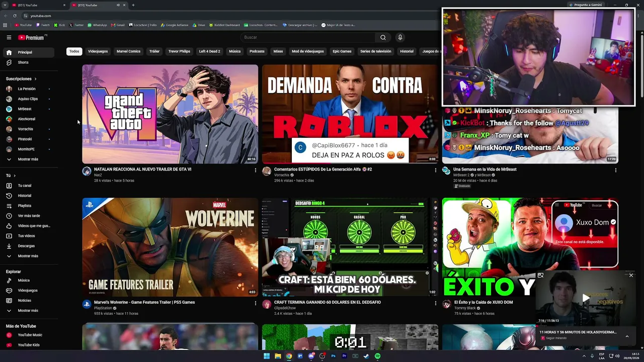Screen dimensions: 644x362
Task: Open Tus videos in the sidebar
Action: click(28, 236)
